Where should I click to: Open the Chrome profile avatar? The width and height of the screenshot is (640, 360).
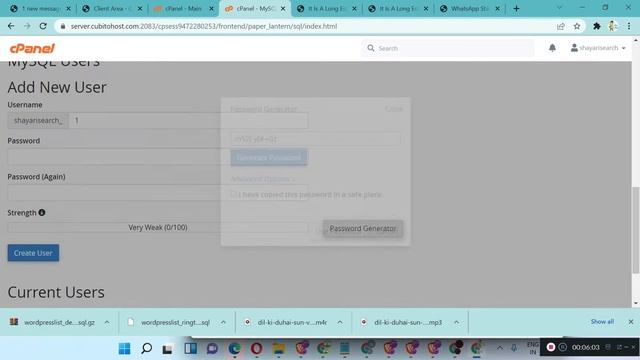612,26
